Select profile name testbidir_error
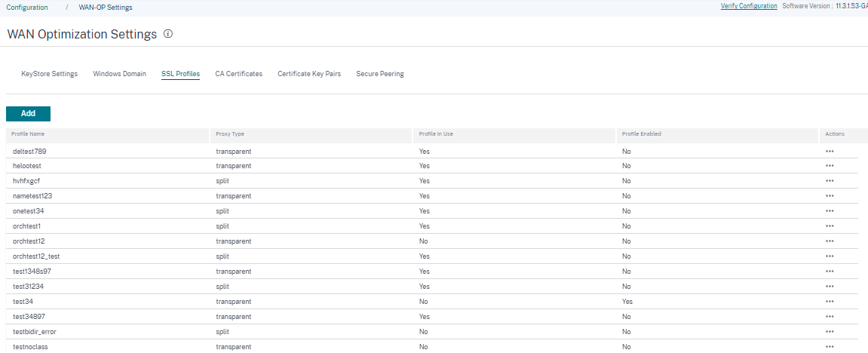This screenshot has height=353, width=868. tap(35, 331)
